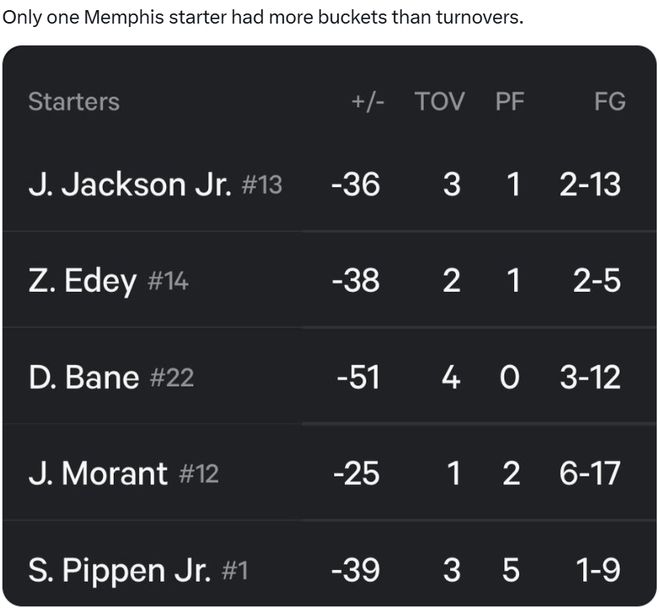Open J. Jackson Jr. player name
The image size is (660, 608).
coord(130,184)
